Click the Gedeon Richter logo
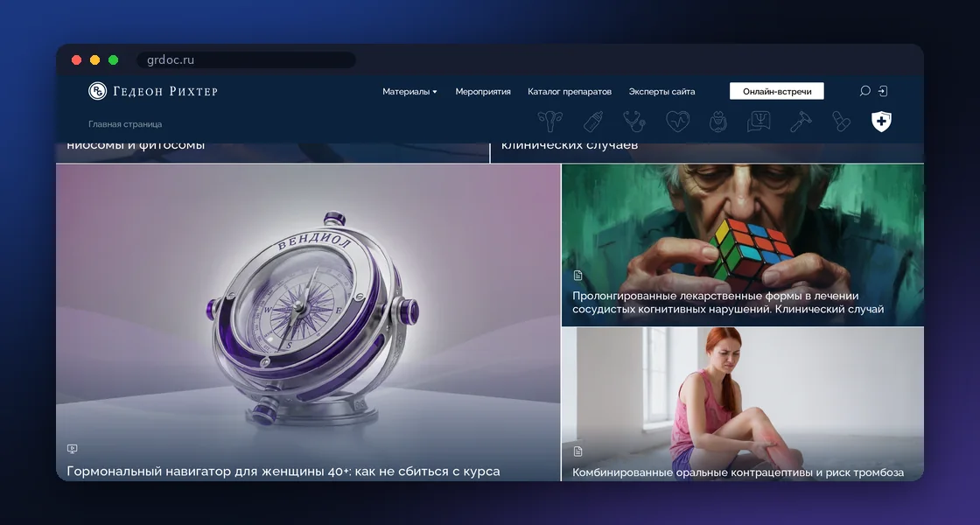This screenshot has width=980, height=525. [153, 91]
